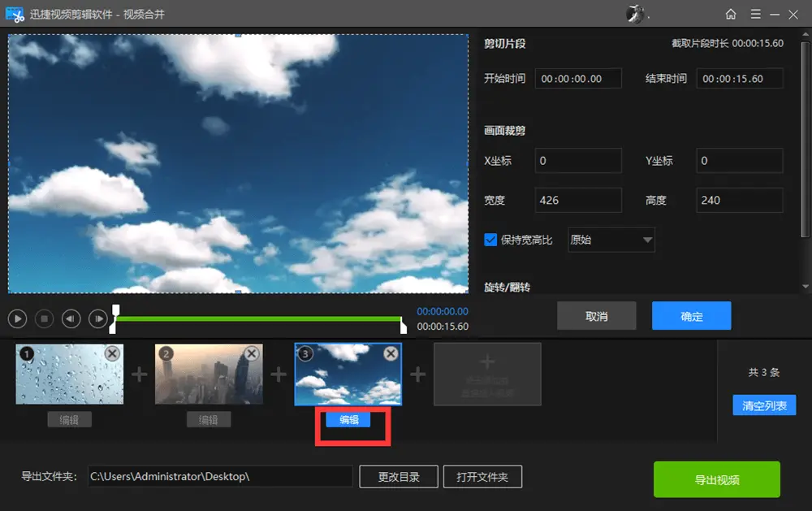
Task: Click the video preview area
Action: [x=238, y=164]
